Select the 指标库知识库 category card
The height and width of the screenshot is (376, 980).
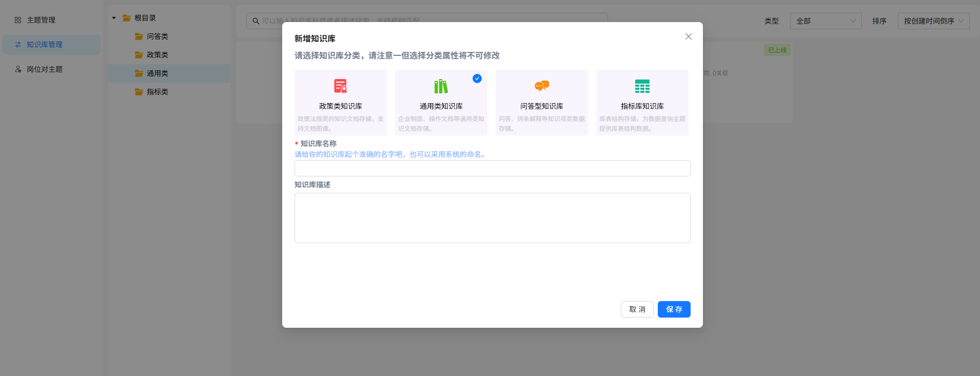point(642,103)
